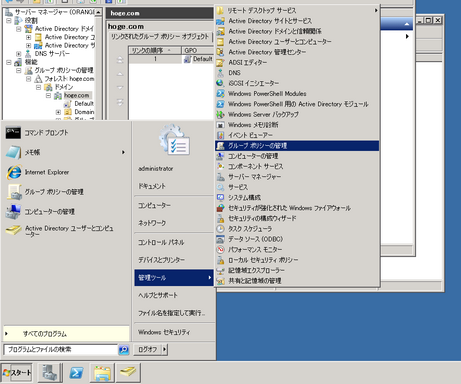The width and height of the screenshot is (461, 384).
Task: Expand arrow next to ログオフ
Action: point(164,349)
